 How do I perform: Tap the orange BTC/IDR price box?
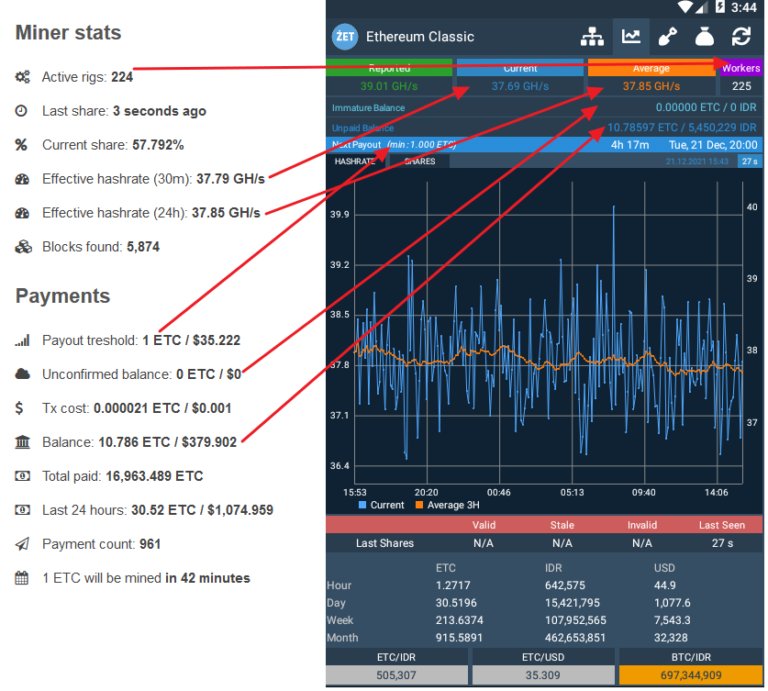coord(691,675)
